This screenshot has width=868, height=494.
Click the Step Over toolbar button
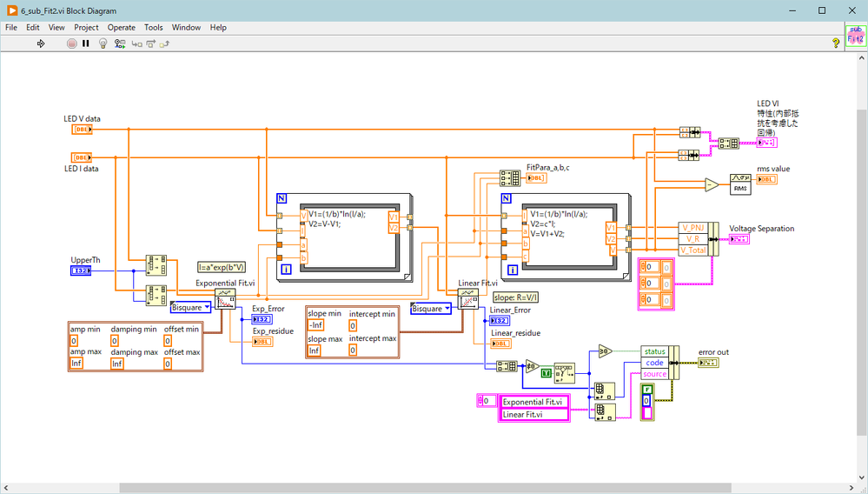coord(150,43)
